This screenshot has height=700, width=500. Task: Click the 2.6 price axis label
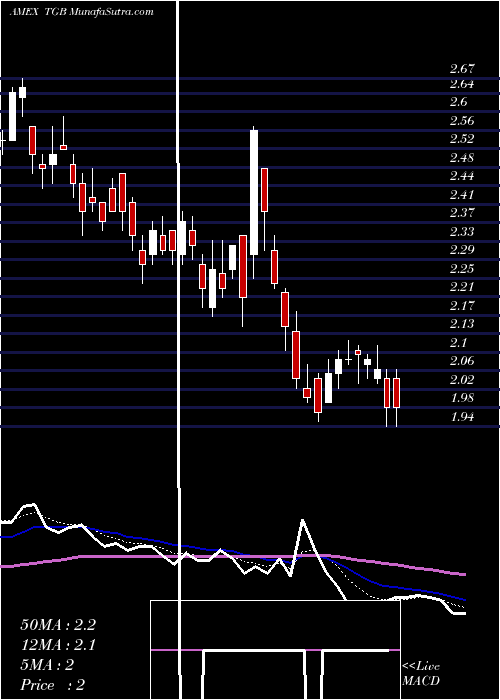[459, 102]
